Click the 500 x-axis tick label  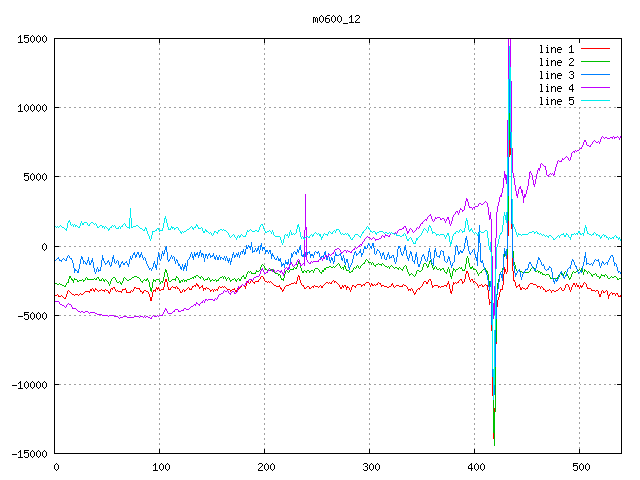580,467
